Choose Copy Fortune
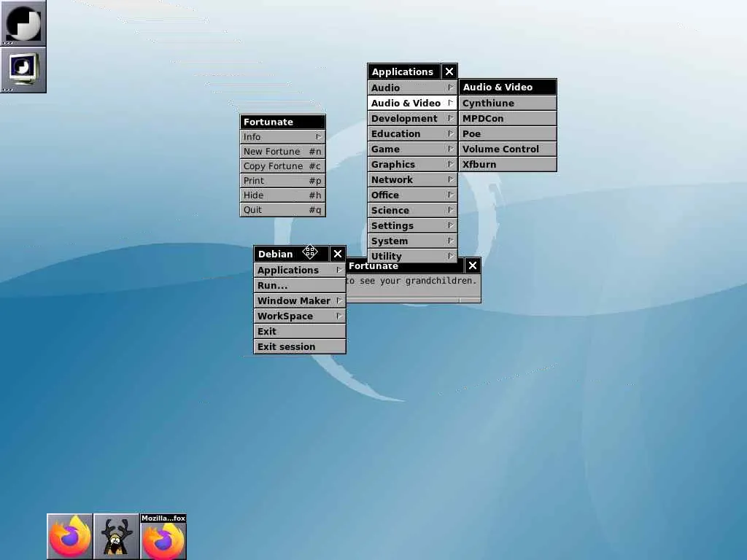The width and height of the screenshot is (747, 560). 282,166
